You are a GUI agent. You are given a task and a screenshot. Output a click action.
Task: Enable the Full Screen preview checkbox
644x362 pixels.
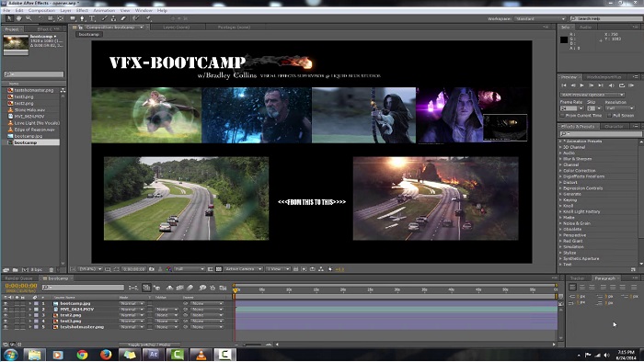[609, 115]
